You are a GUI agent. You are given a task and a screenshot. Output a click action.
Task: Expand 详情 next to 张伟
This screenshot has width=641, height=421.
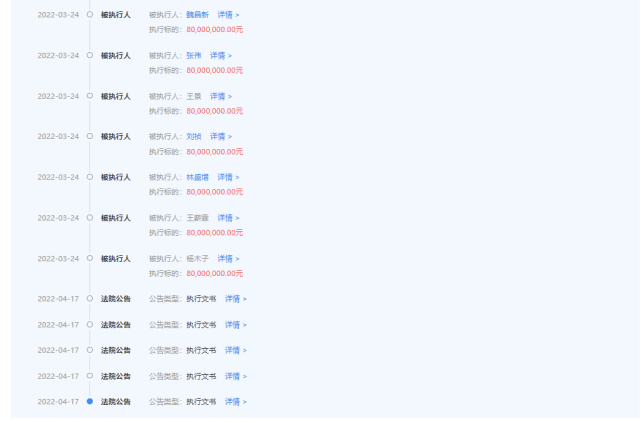[x=220, y=56]
